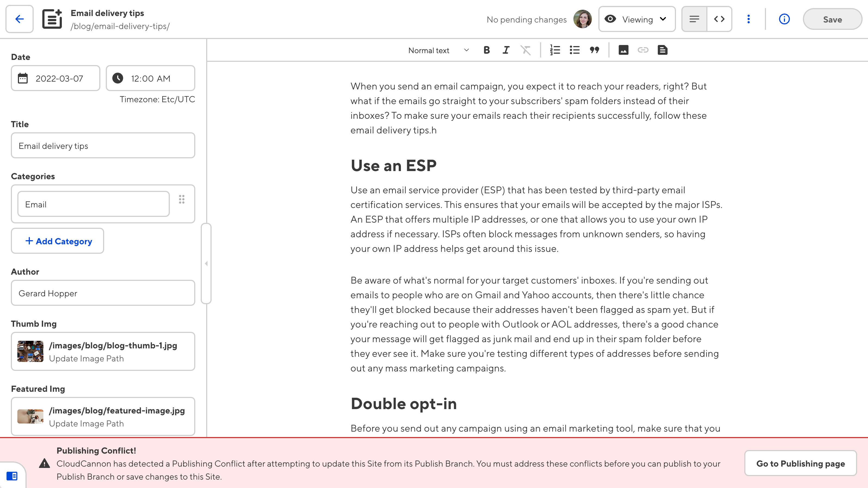Switch to source code editor view

pyautogui.click(x=719, y=19)
